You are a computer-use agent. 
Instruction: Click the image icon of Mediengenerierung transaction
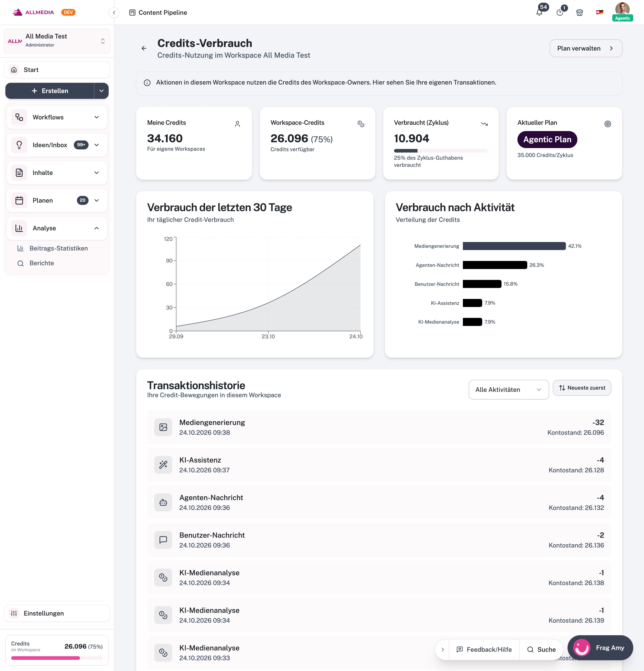point(163,427)
